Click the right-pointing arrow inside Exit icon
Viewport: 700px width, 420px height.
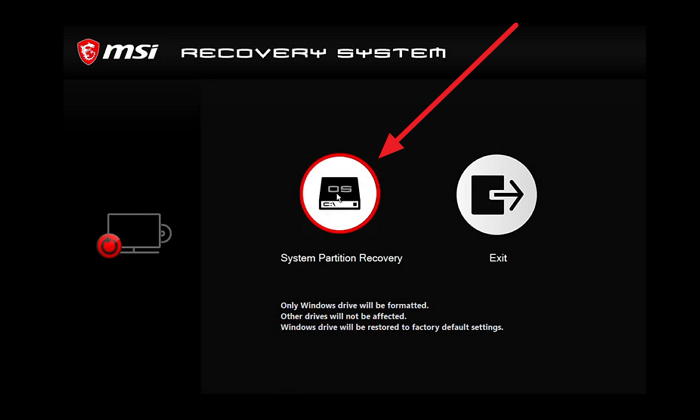507,195
